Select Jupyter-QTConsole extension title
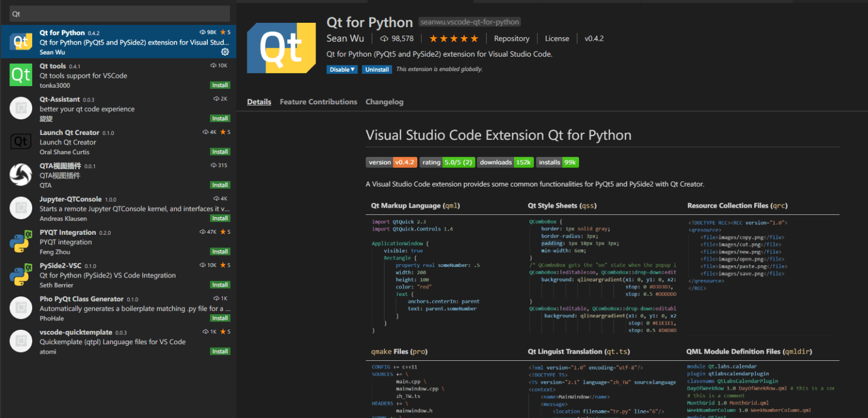868x418 pixels. (x=71, y=199)
